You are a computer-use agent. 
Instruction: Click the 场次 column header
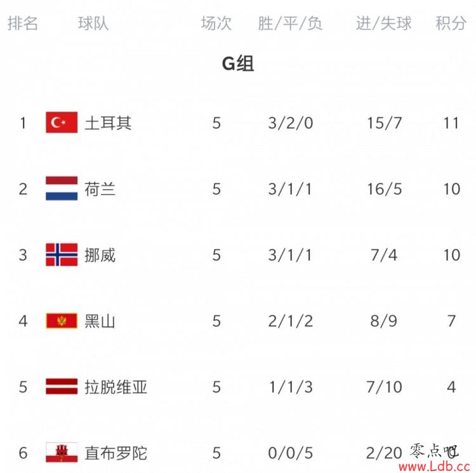[x=216, y=23]
